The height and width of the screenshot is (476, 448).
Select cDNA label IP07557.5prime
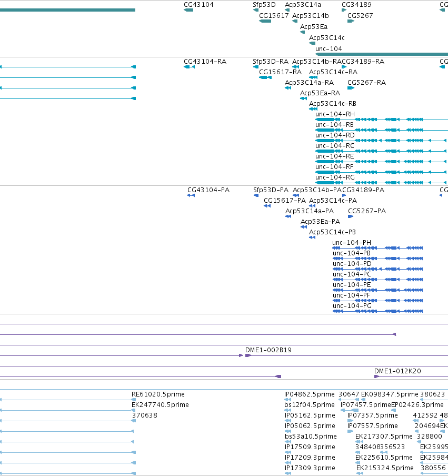(372, 425)
